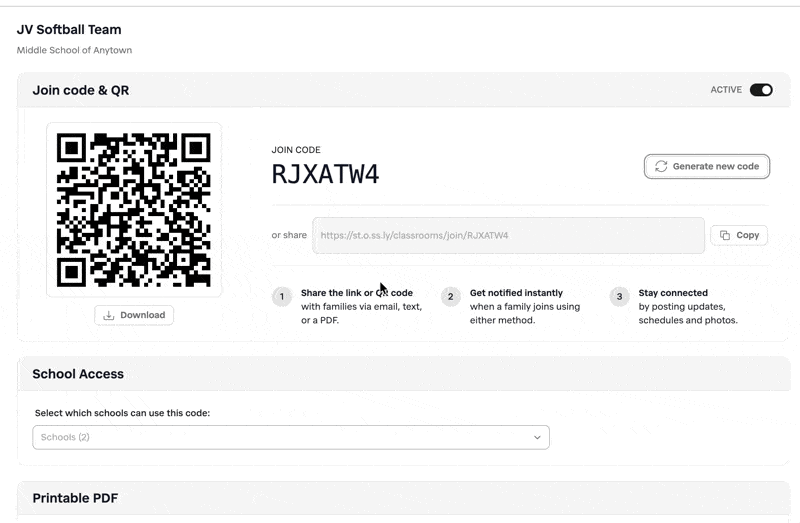This screenshot has width=800, height=523.
Task: Click the Join code & QR heading
Action: click(x=81, y=90)
